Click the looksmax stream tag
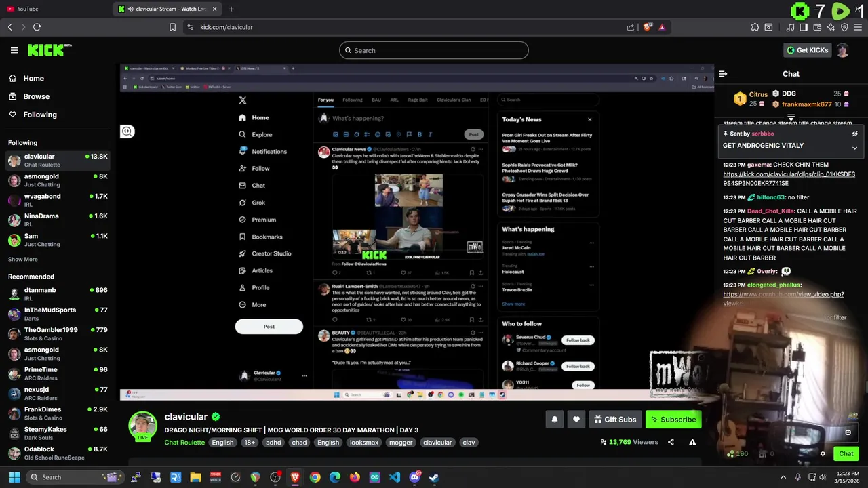Screen dimensions: 868x488 click(364, 443)
